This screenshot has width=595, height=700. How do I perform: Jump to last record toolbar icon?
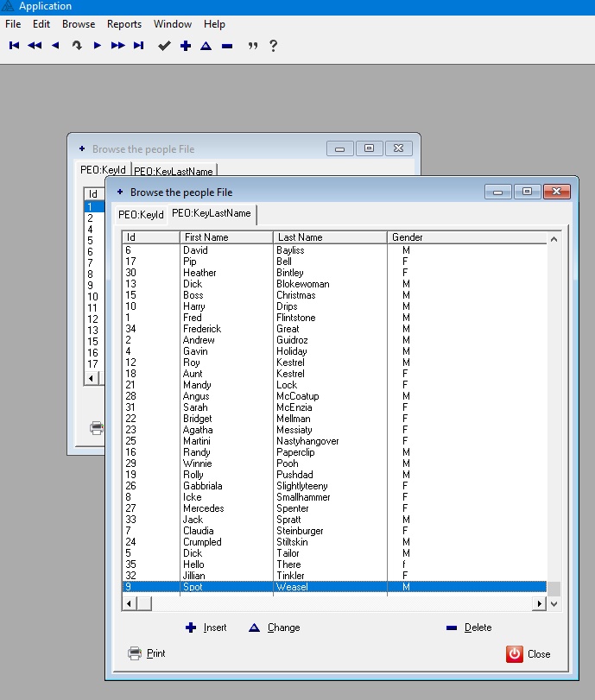click(x=138, y=46)
